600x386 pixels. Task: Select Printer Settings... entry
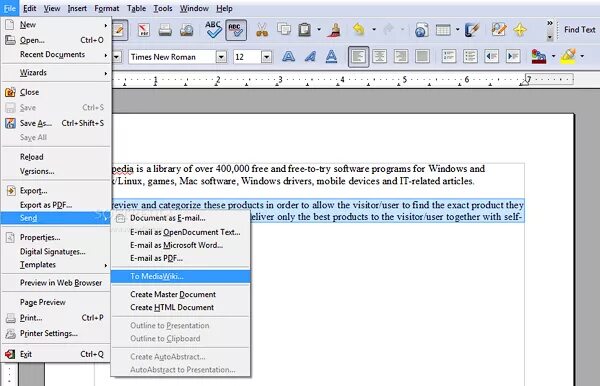56,333
